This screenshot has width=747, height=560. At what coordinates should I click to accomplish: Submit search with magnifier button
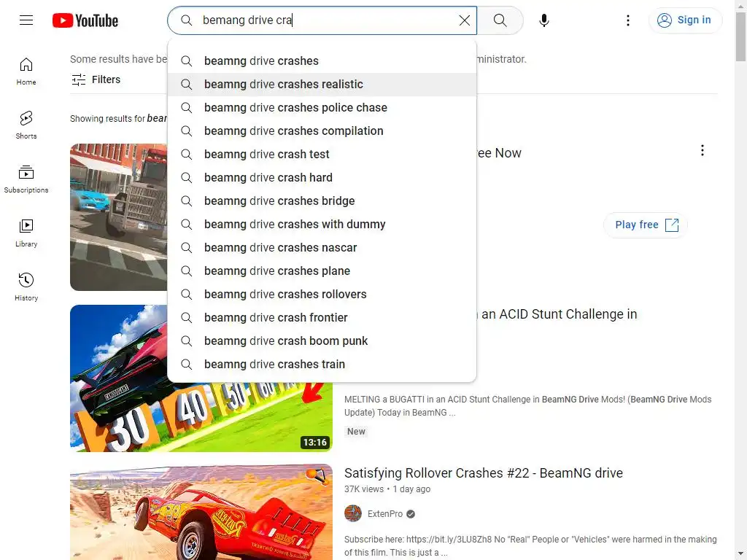(500, 20)
